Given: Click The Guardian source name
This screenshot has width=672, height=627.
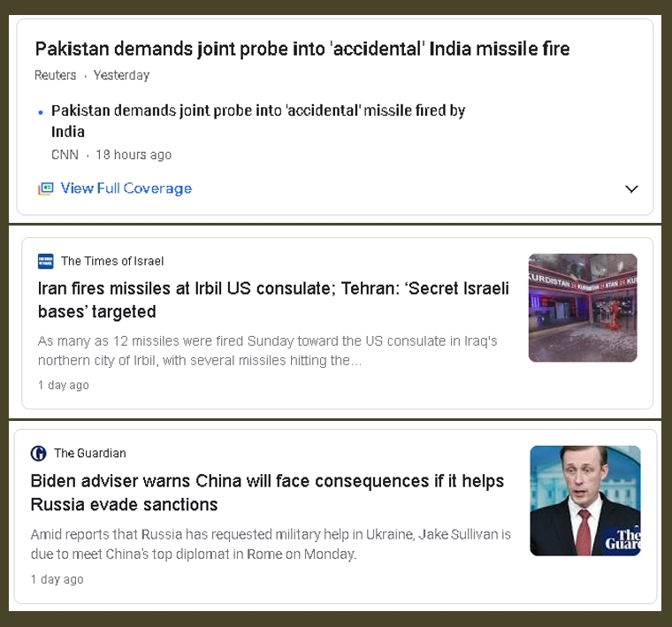Looking at the screenshot, I should [90, 454].
